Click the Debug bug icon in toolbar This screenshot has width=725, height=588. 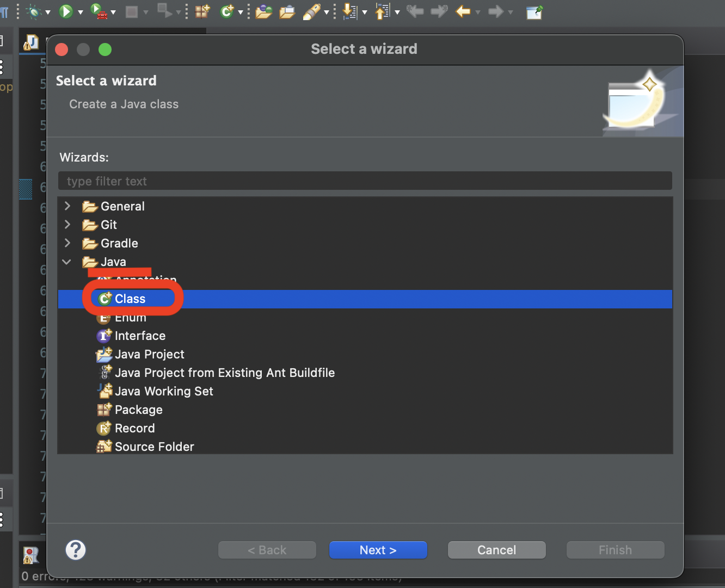[34, 11]
